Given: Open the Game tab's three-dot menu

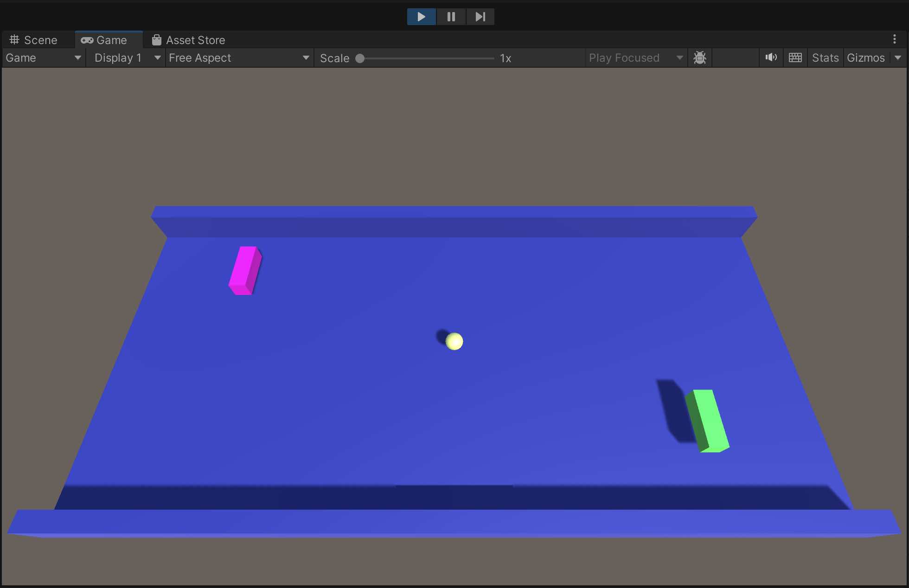Looking at the screenshot, I should click(895, 39).
